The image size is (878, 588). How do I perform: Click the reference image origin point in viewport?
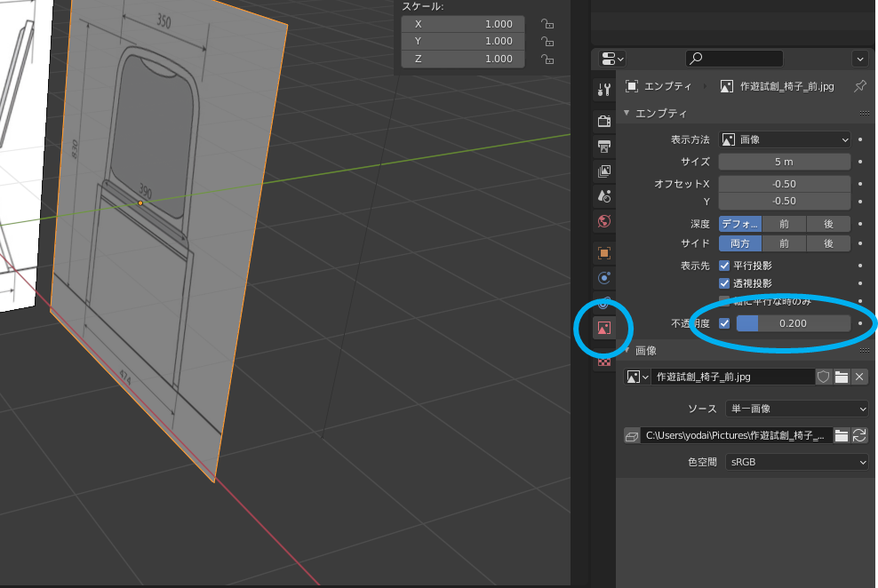tap(140, 203)
